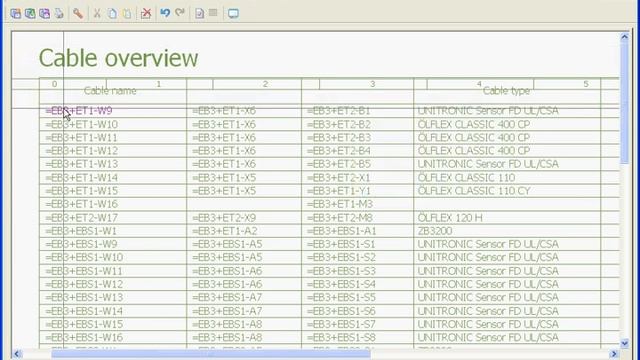
Task: Click the grey list icon in toolbar
Action: coord(213,13)
